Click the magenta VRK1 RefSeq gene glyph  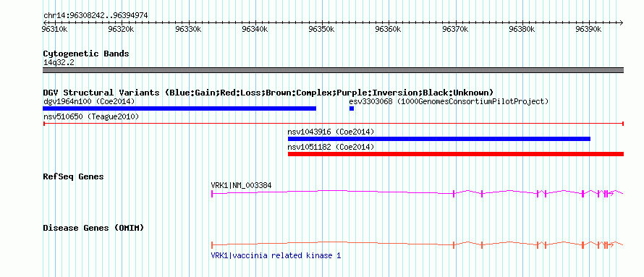(418, 193)
